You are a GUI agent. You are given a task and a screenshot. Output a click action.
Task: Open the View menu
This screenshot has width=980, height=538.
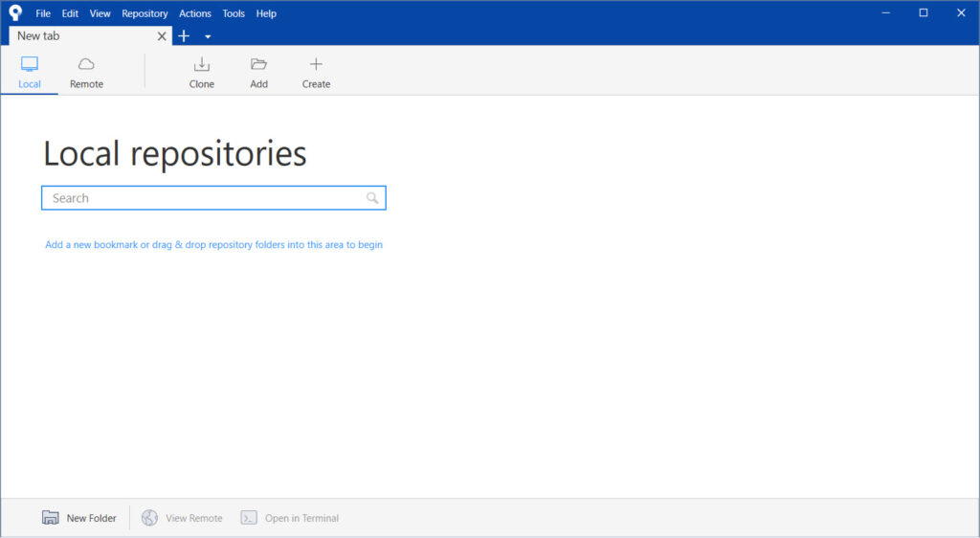coord(100,13)
